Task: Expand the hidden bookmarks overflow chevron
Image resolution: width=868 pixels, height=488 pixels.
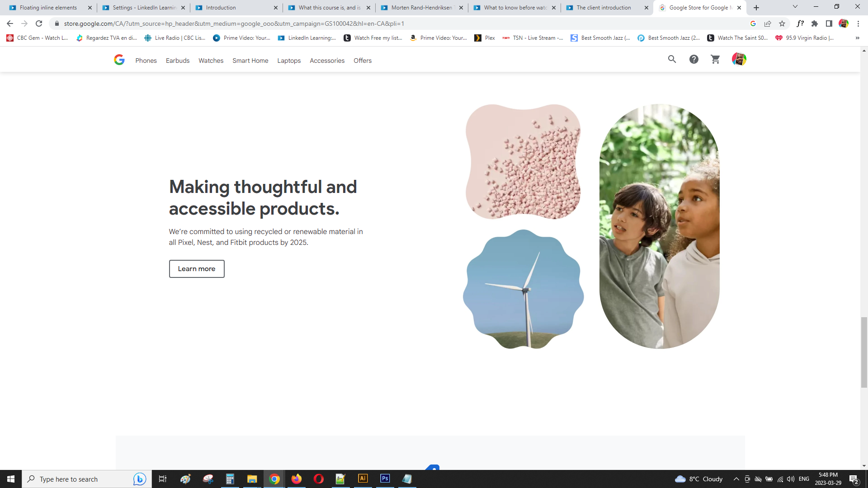Action: click(857, 38)
